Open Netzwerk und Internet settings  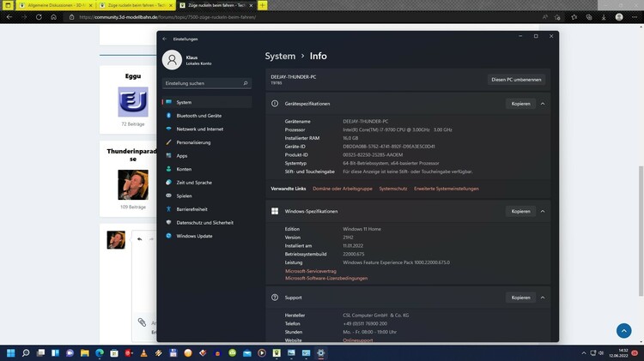207,129
